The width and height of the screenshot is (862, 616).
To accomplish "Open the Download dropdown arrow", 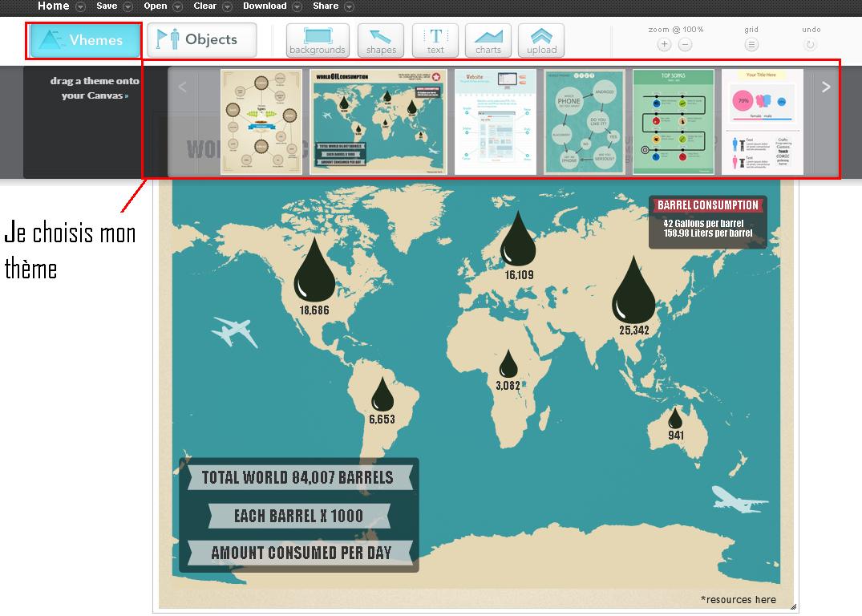I will [297, 6].
